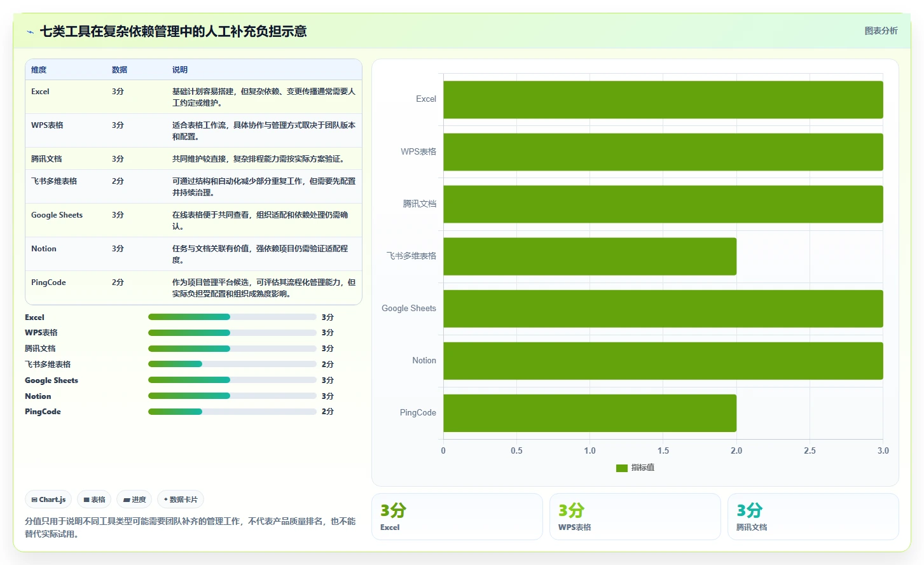Click the 数据卡片 tag chip
Screen dimensions: 924x565
[x=181, y=499]
